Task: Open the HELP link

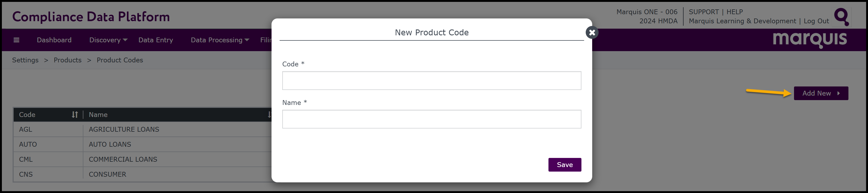Action: [734, 12]
